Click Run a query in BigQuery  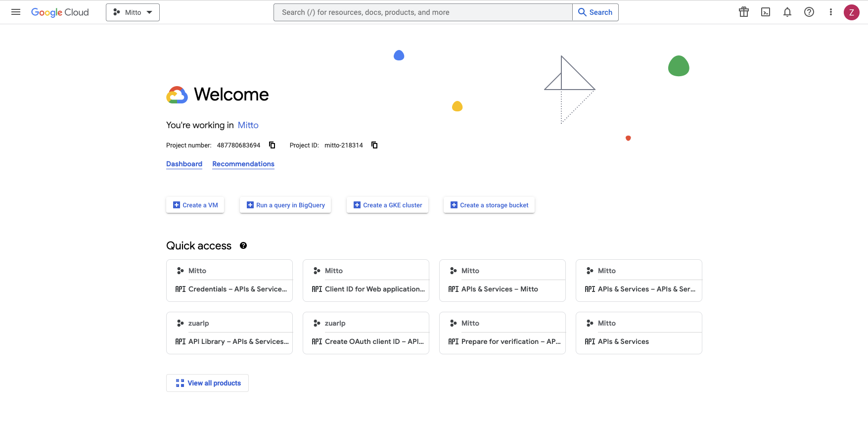coord(285,205)
